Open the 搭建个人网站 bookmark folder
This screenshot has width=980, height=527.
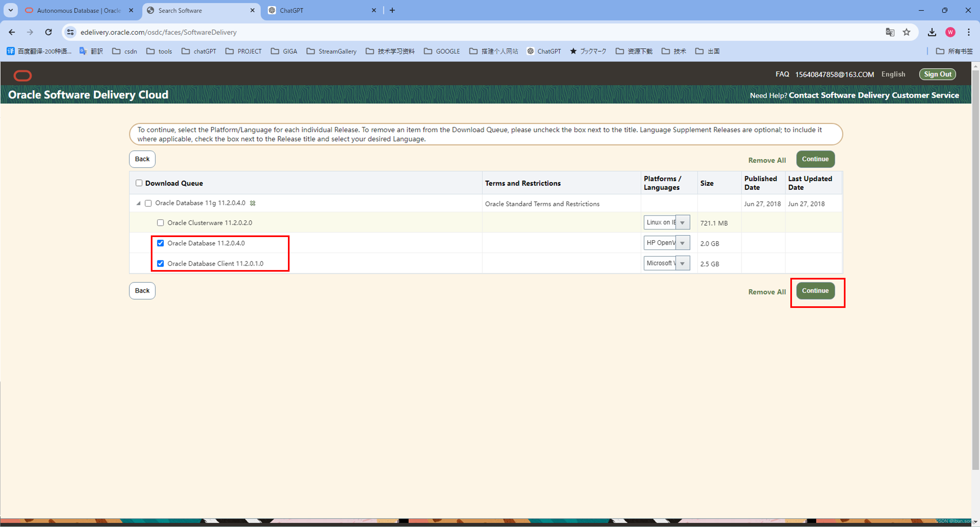pos(494,51)
